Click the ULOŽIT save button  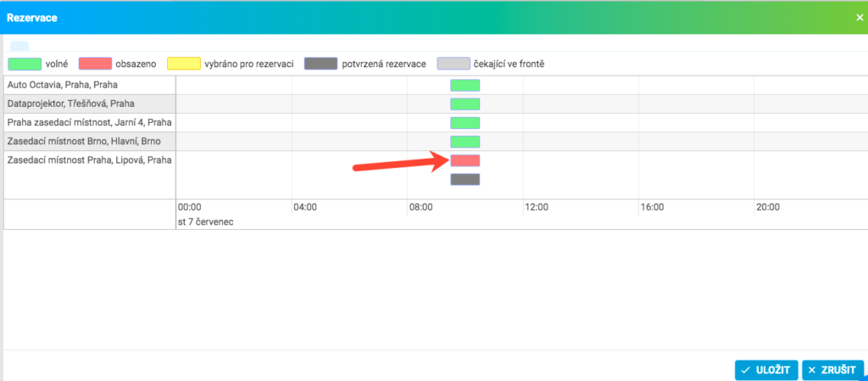pyautogui.click(x=766, y=370)
